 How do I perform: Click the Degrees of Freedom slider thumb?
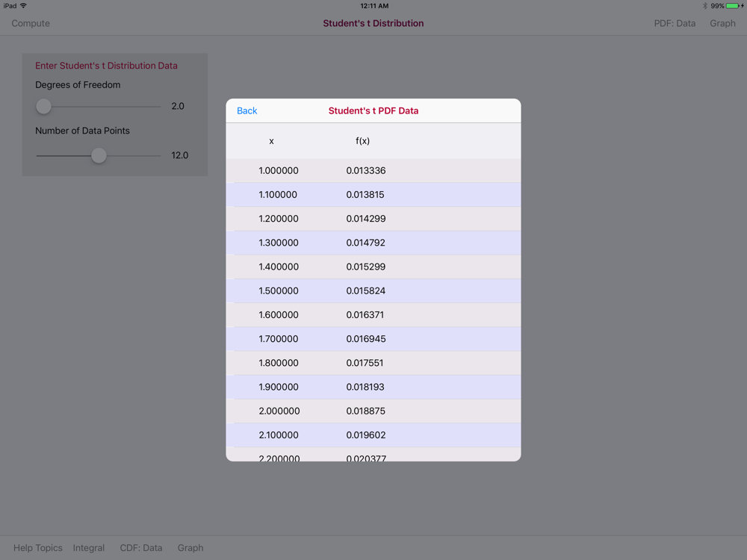pyautogui.click(x=43, y=106)
